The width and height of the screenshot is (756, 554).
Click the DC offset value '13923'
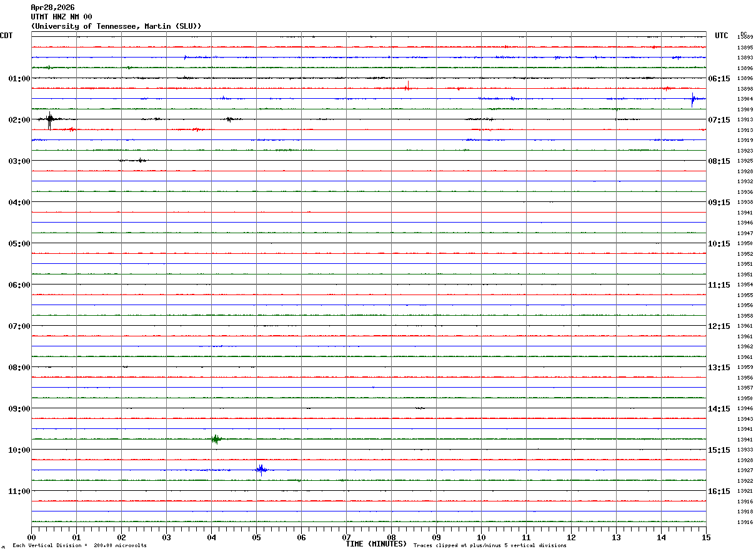745,151
